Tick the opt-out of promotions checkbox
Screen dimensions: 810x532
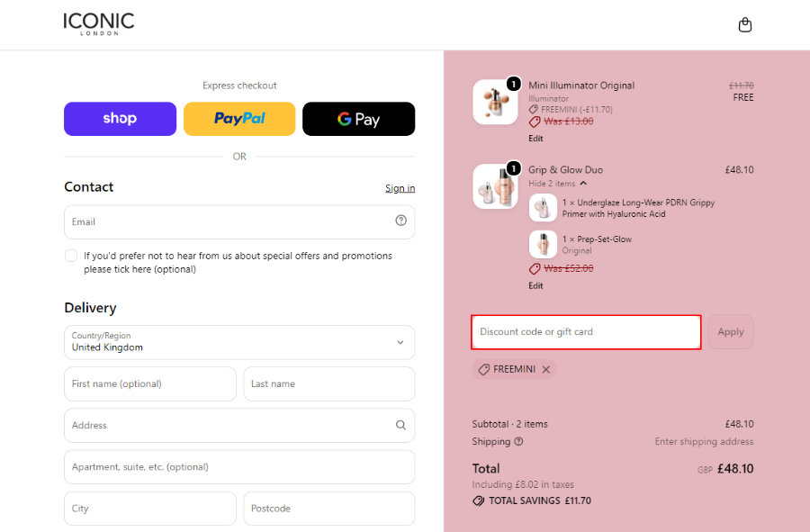click(71, 256)
